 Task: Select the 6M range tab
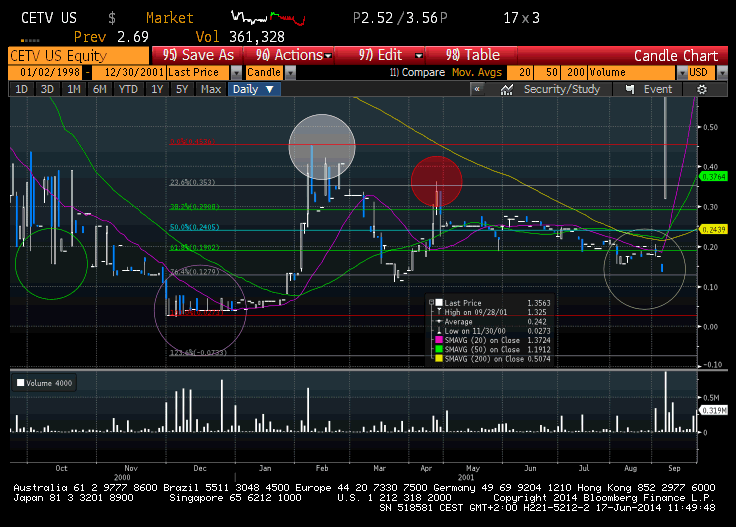tap(100, 89)
